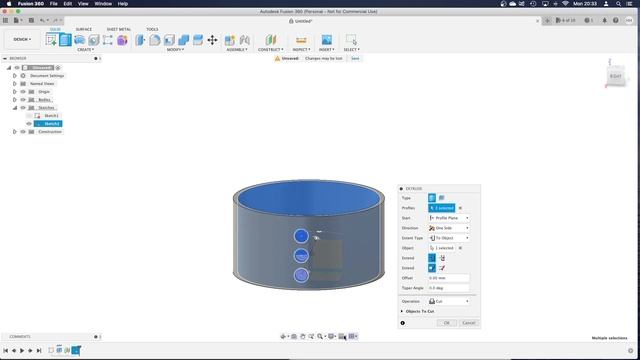Switch to the SURFACE tab
Screen dimensions: 640x360
pyautogui.click(x=84, y=29)
